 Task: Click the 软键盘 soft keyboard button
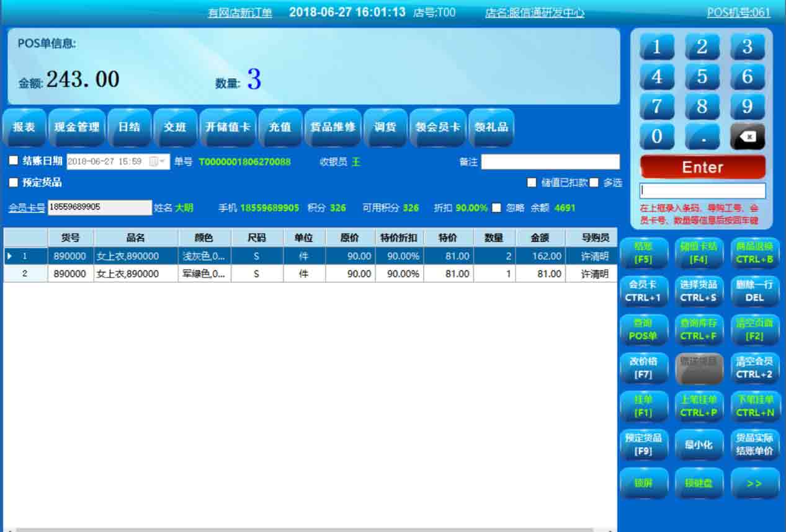coord(699,484)
